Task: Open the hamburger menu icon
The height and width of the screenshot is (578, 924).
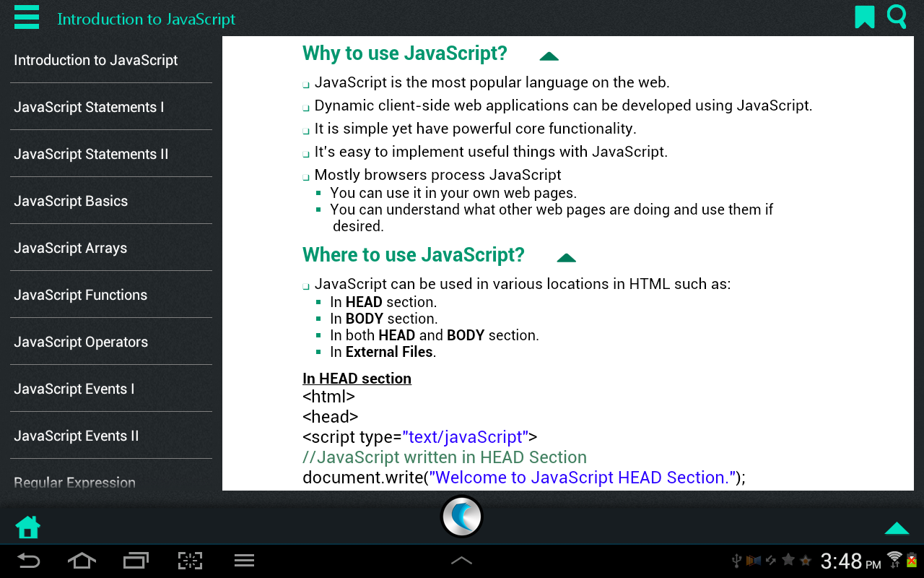Action: coord(27,17)
